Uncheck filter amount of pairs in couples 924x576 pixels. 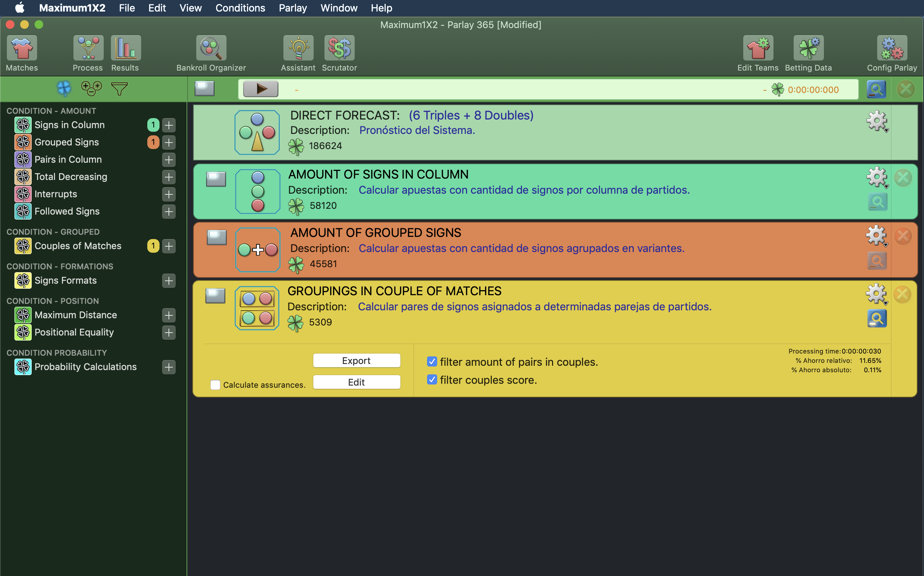pos(432,361)
